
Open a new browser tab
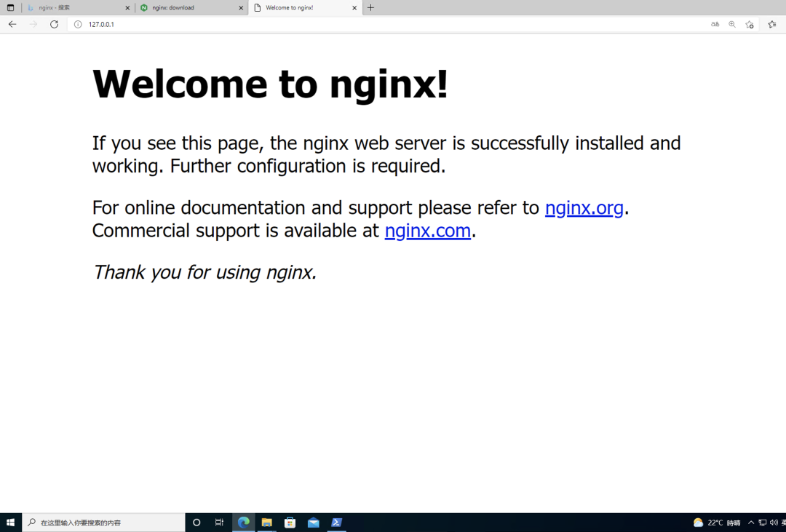pos(370,7)
